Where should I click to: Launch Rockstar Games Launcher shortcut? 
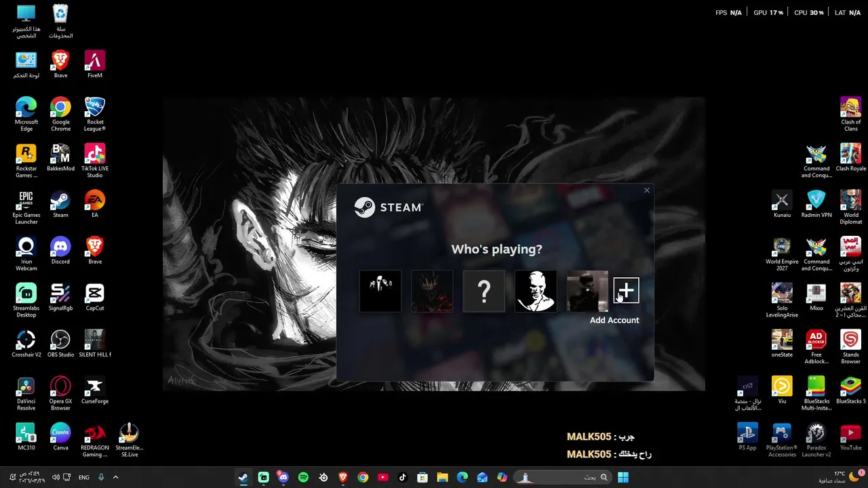26,161
